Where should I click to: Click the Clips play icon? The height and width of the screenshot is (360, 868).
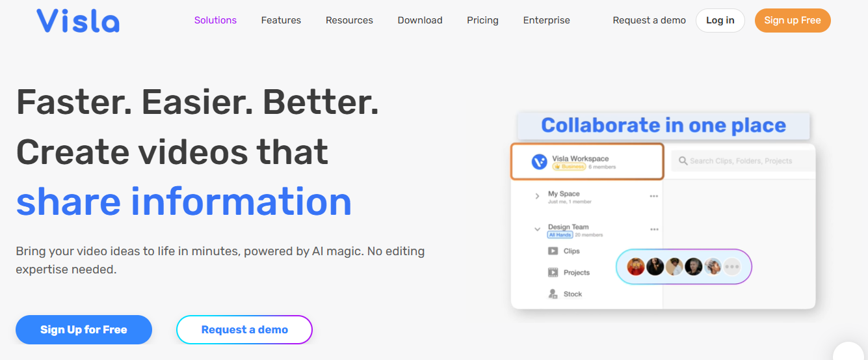(553, 251)
